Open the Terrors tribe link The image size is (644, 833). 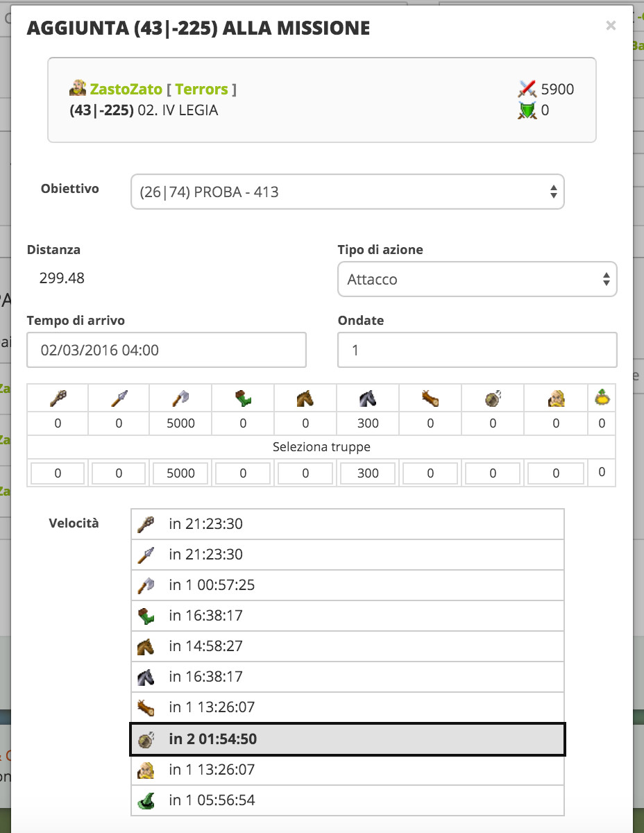pos(201,89)
